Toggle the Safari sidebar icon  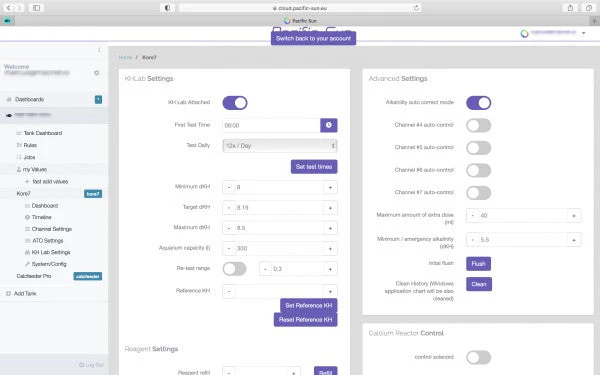tap(36, 8)
